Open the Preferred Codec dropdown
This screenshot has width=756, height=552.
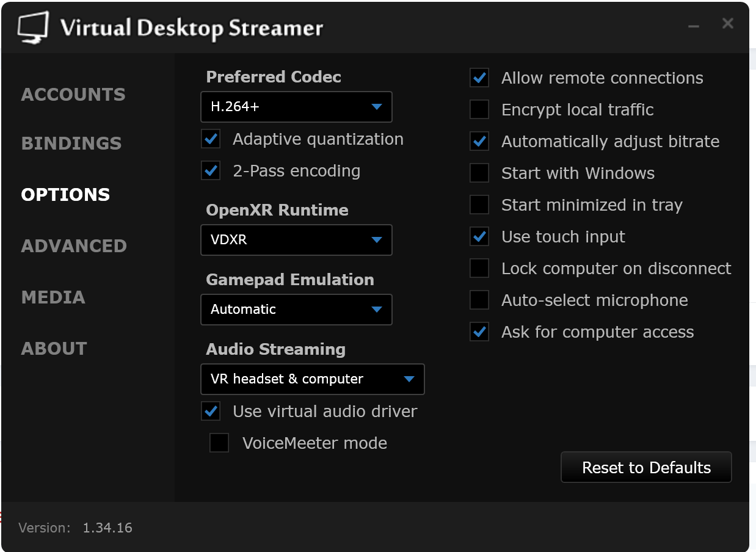coord(296,107)
